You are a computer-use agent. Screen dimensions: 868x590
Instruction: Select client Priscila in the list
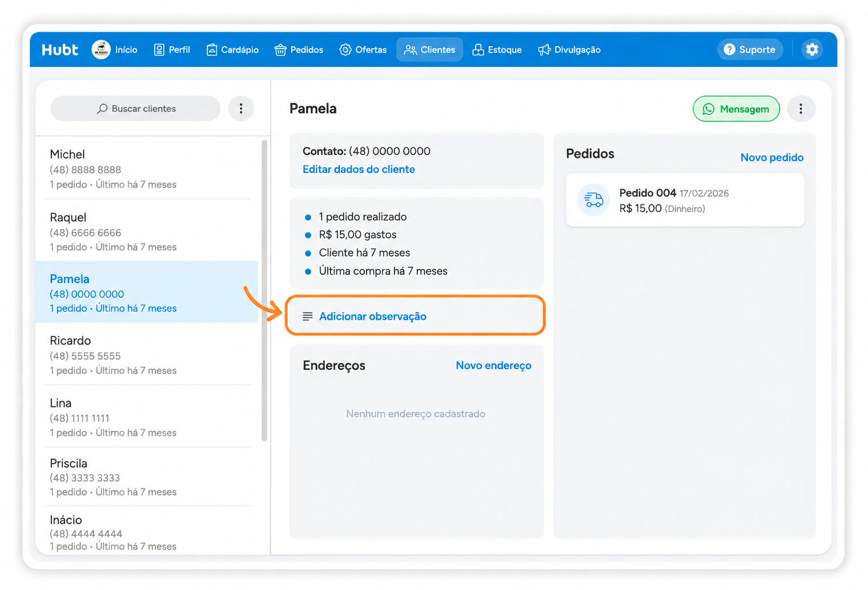pyautogui.click(x=147, y=477)
